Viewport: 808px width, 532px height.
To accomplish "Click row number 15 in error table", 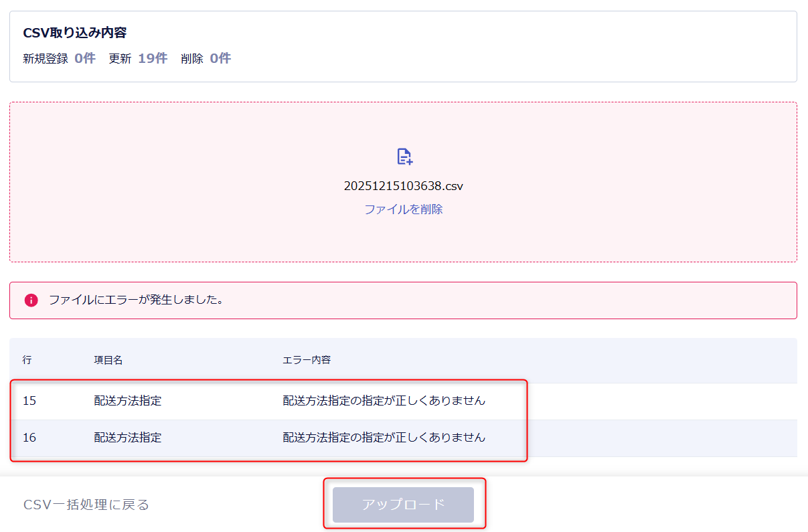I will (29, 402).
